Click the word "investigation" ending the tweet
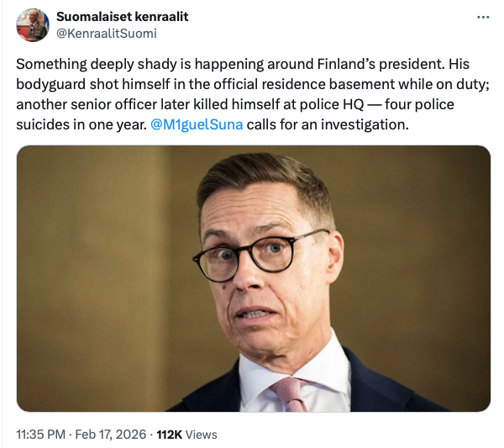This screenshot has height=448, width=504. (368, 125)
